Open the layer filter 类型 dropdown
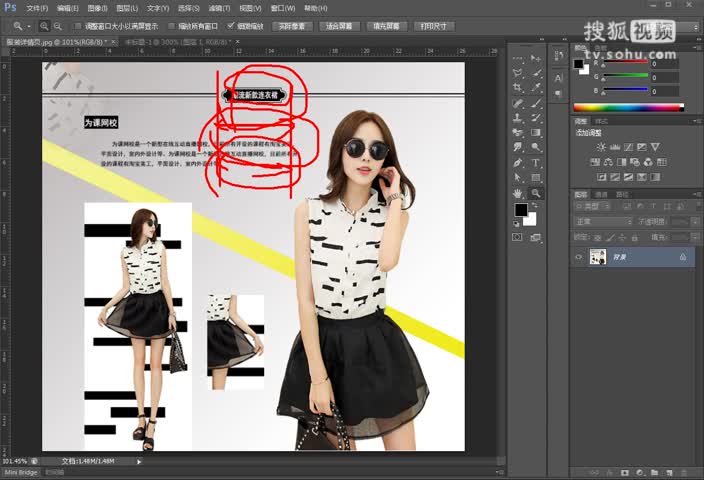This screenshot has height=480, width=704. (593, 207)
